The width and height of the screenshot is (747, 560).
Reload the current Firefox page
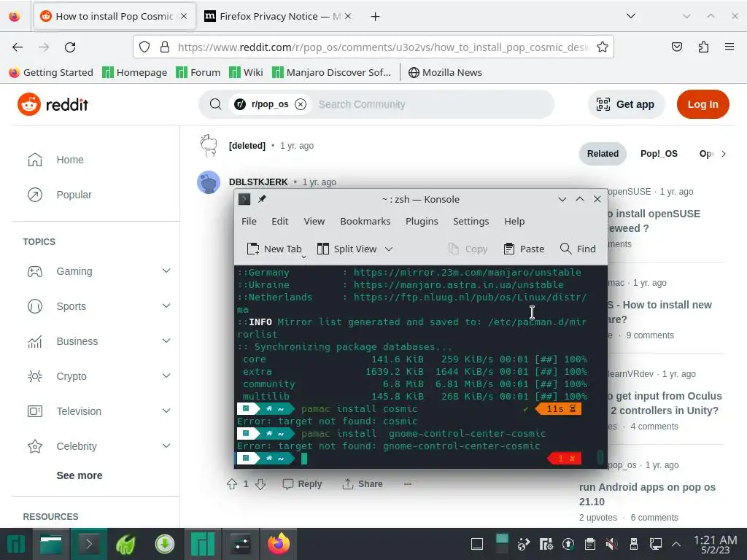pos(70,47)
